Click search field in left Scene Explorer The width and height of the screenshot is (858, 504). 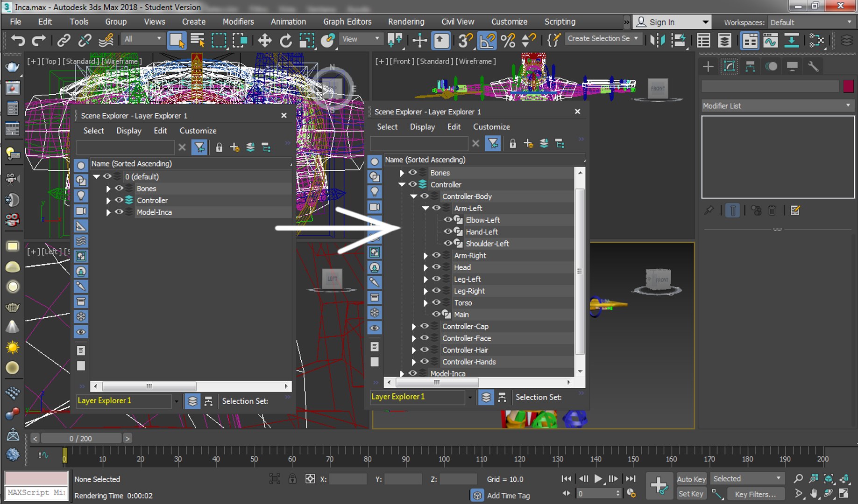click(125, 148)
